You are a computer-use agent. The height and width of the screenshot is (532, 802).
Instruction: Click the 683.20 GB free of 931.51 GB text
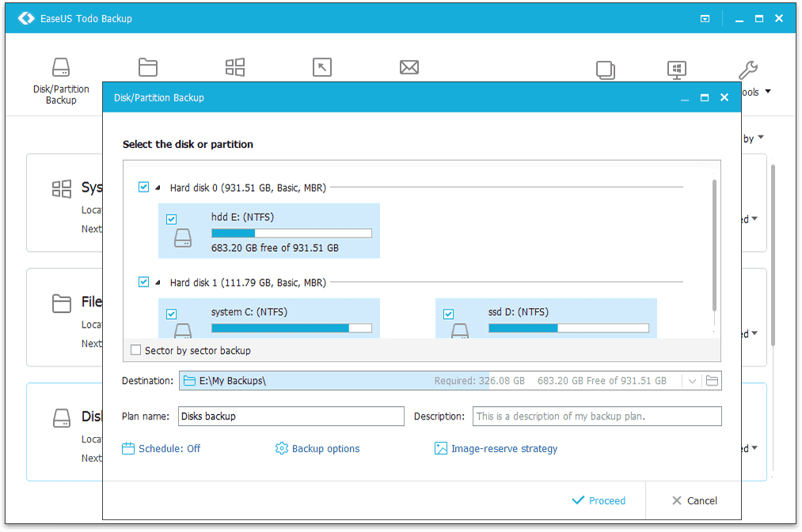275,248
